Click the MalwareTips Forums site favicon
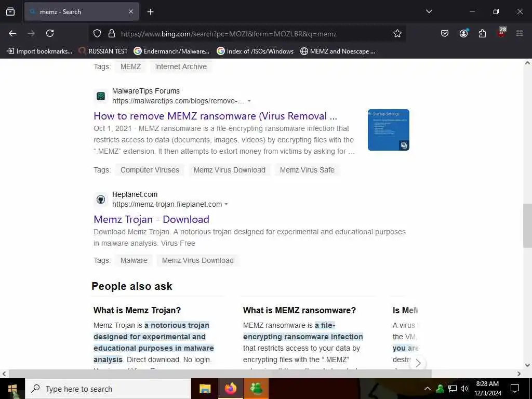The image size is (532, 399). pos(101,96)
